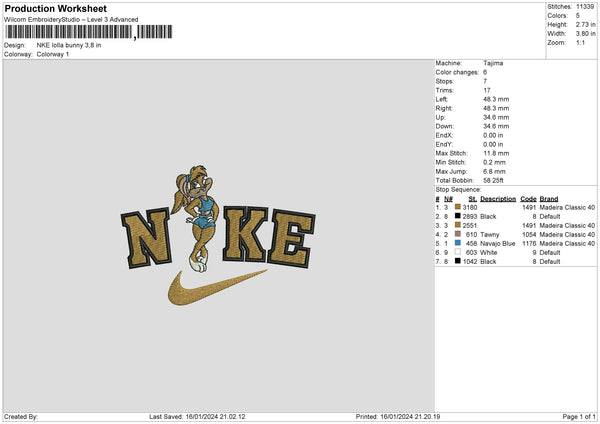Click the 'Stops:' label
The image size is (600, 424).
(x=445, y=81)
